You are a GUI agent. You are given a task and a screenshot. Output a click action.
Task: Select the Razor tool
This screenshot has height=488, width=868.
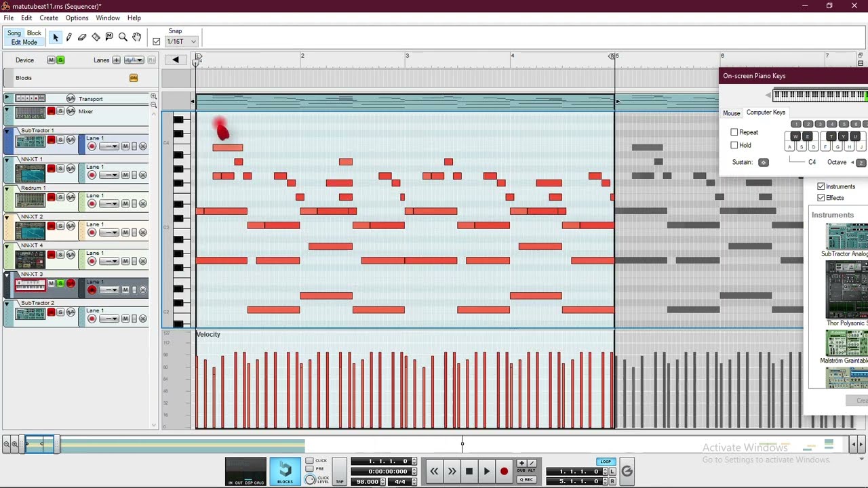[x=96, y=37]
